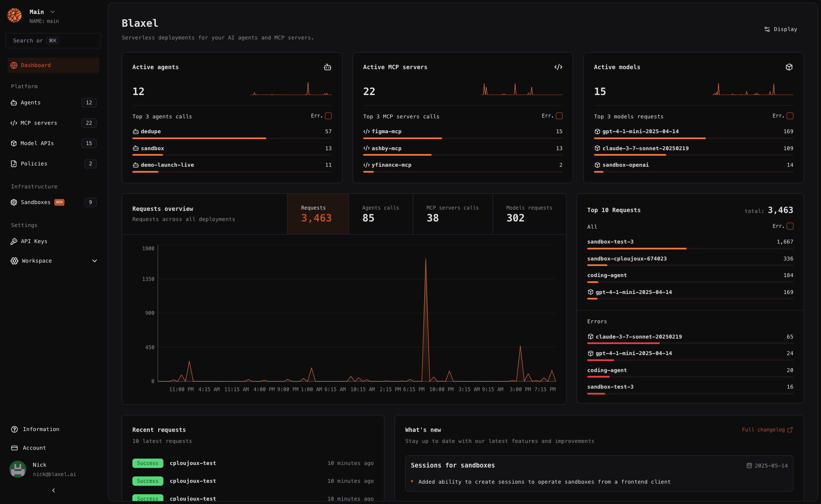Toggle Err. checkbox in Top 10 Requests

[x=790, y=226]
